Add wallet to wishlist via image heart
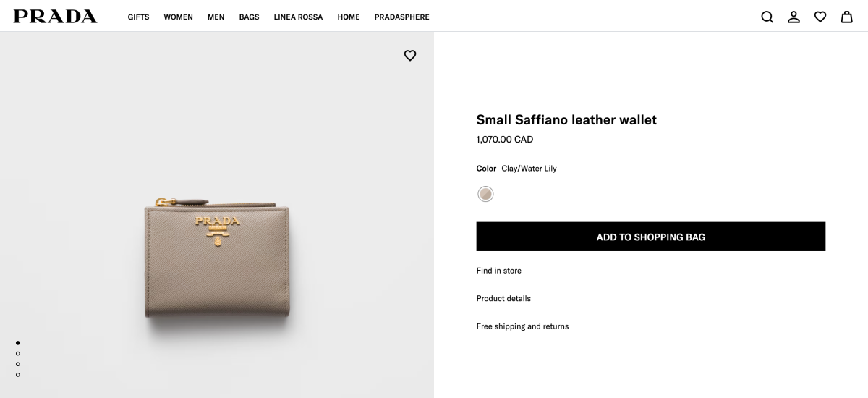 (410, 56)
